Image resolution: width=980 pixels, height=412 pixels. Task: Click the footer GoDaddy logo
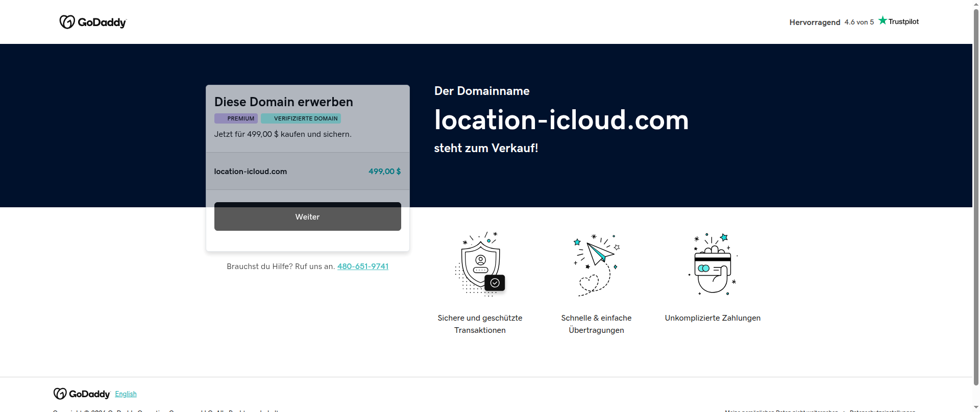82,394
